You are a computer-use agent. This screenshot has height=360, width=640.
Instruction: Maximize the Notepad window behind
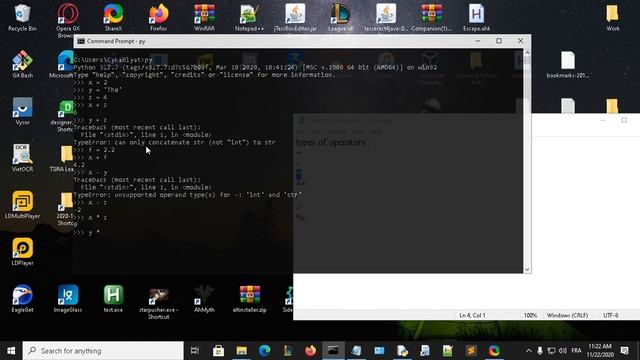(624, 120)
